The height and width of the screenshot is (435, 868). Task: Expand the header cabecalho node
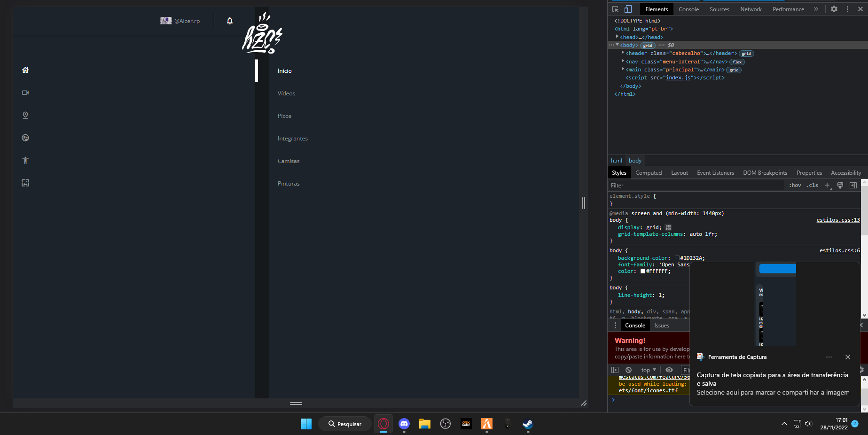(623, 53)
